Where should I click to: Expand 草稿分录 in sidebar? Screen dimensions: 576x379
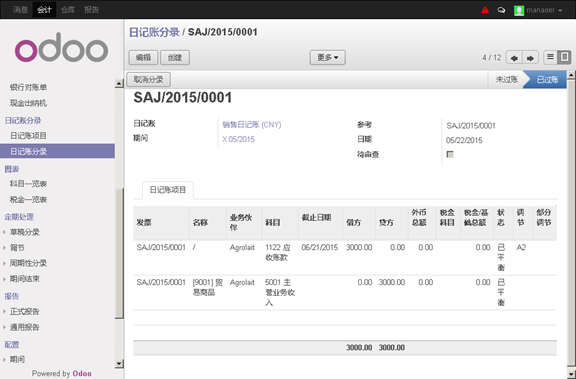point(24,232)
